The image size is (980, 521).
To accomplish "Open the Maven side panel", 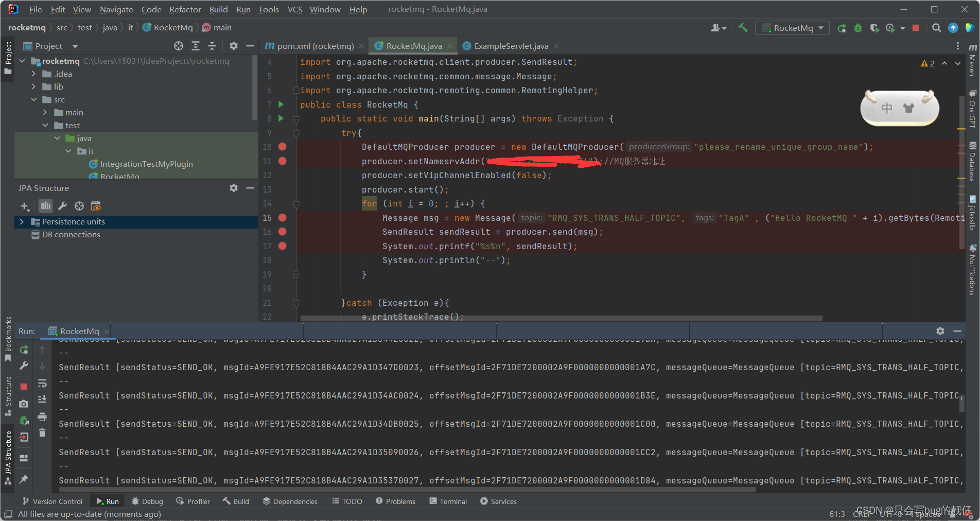I will point(972,60).
